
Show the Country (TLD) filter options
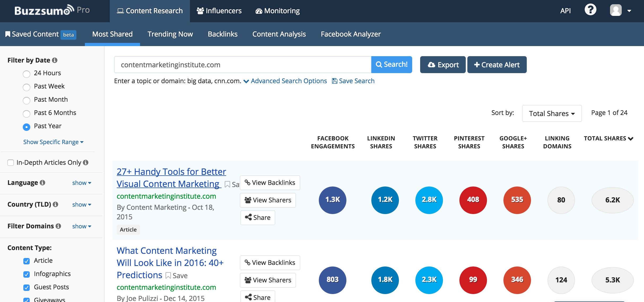pyautogui.click(x=82, y=205)
